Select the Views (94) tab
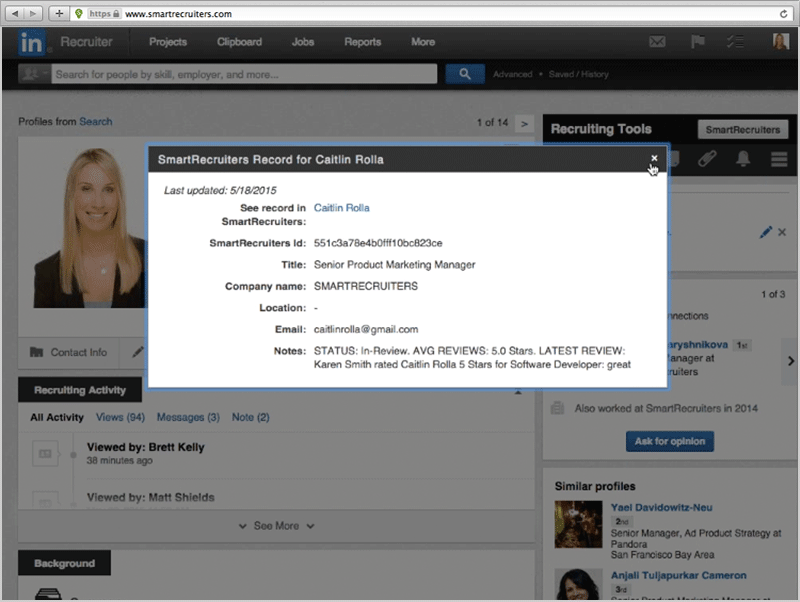The image size is (800, 602). (120, 417)
